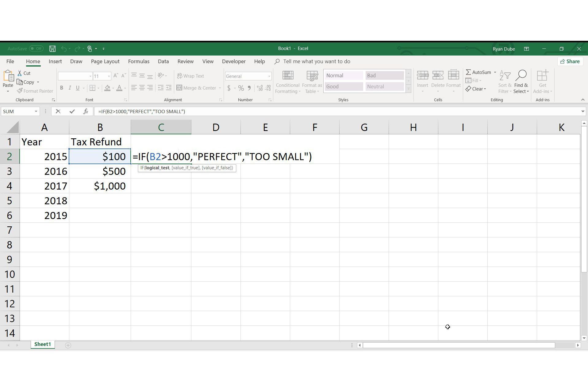
Task: Open the Developer tab
Action: [x=233, y=61]
